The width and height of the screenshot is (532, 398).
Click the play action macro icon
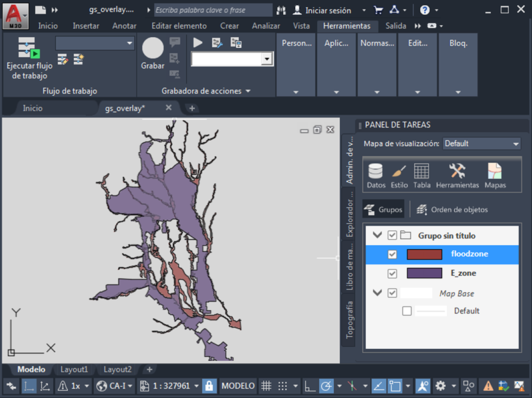[198, 43]
